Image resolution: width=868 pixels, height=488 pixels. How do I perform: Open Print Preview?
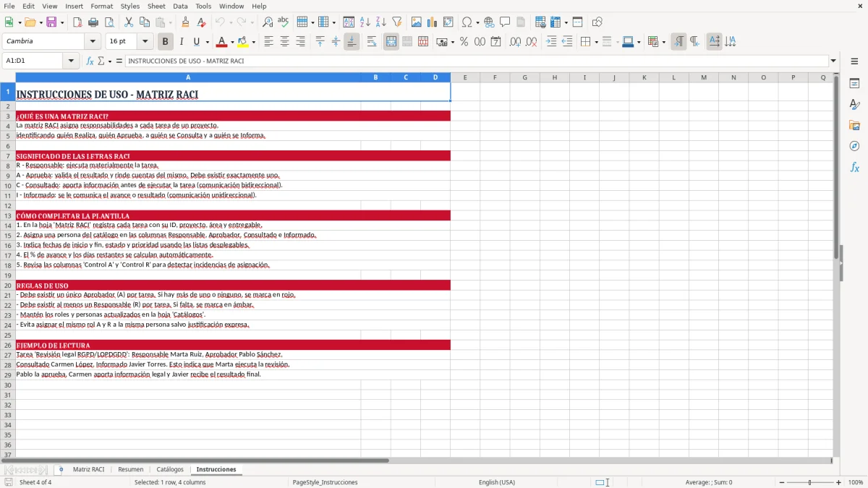click(x=108, y=22)
